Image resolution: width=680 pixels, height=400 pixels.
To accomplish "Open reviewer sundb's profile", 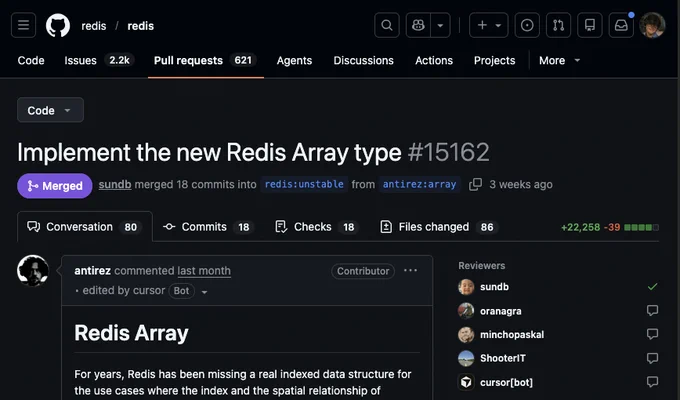I will [494, 287].
